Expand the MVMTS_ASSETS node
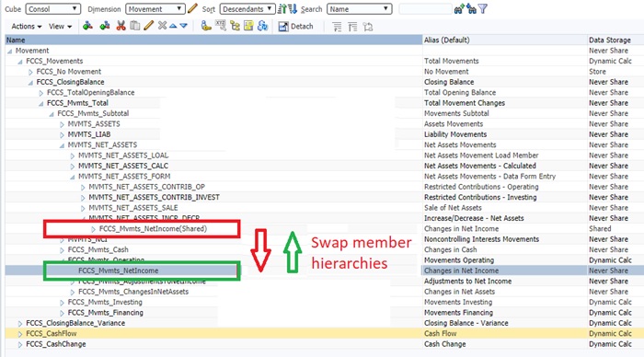Viewport: 644px width, 357px height. pos(62,124)
